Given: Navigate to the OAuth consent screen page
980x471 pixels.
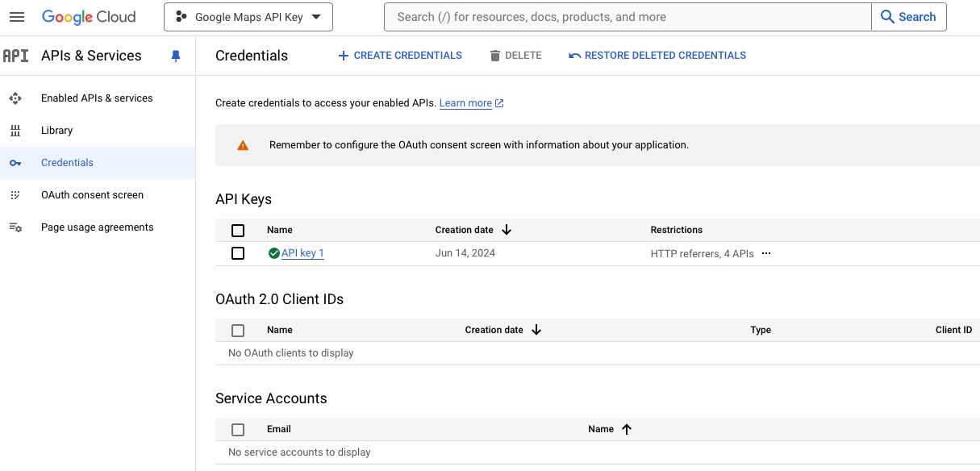Looking at the screenshot, I should (x=91, y=194).
